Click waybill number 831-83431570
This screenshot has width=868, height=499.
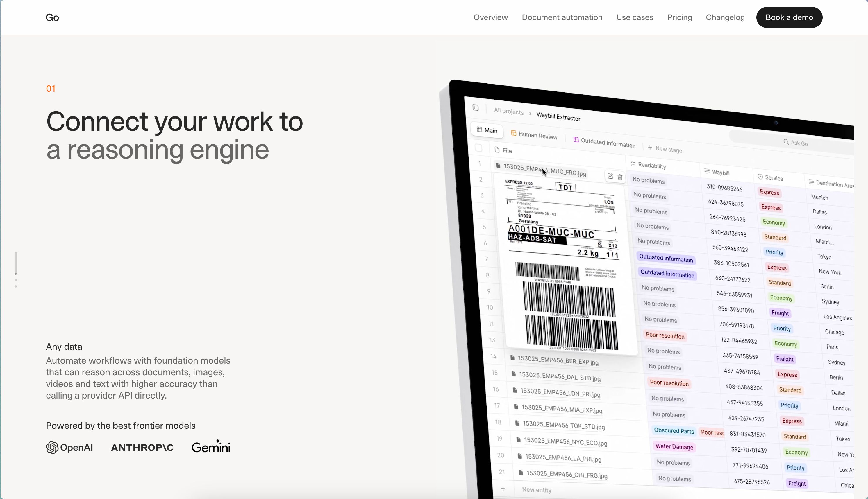coord(747,434)
